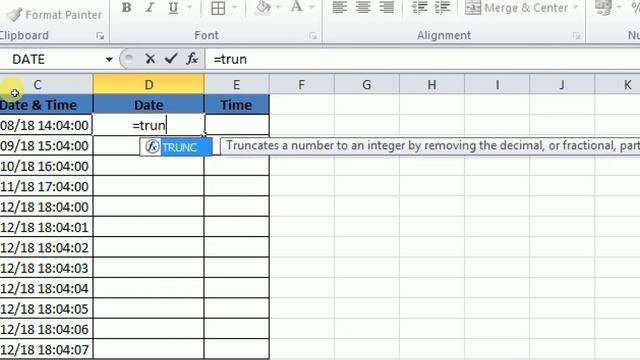Open Font group dialog launcher
Image resolution: width=640 pixels, height=360 pixels.
[313, 36]
